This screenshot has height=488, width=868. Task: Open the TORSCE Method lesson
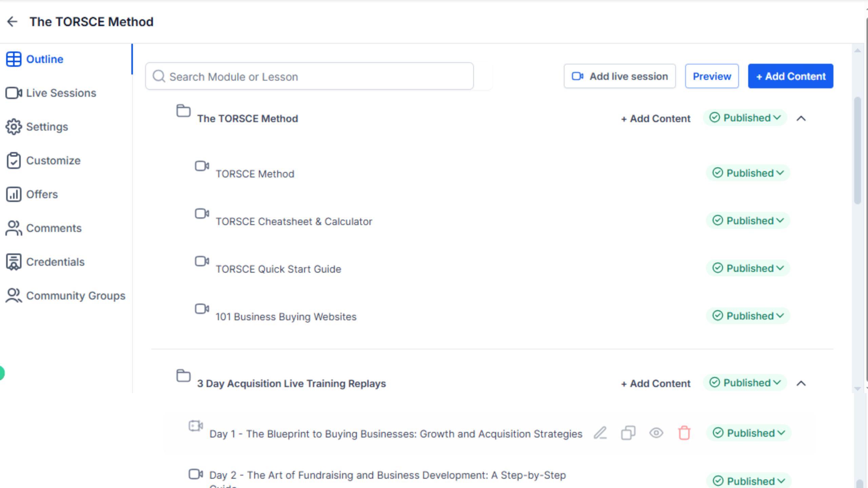(255, 174)
